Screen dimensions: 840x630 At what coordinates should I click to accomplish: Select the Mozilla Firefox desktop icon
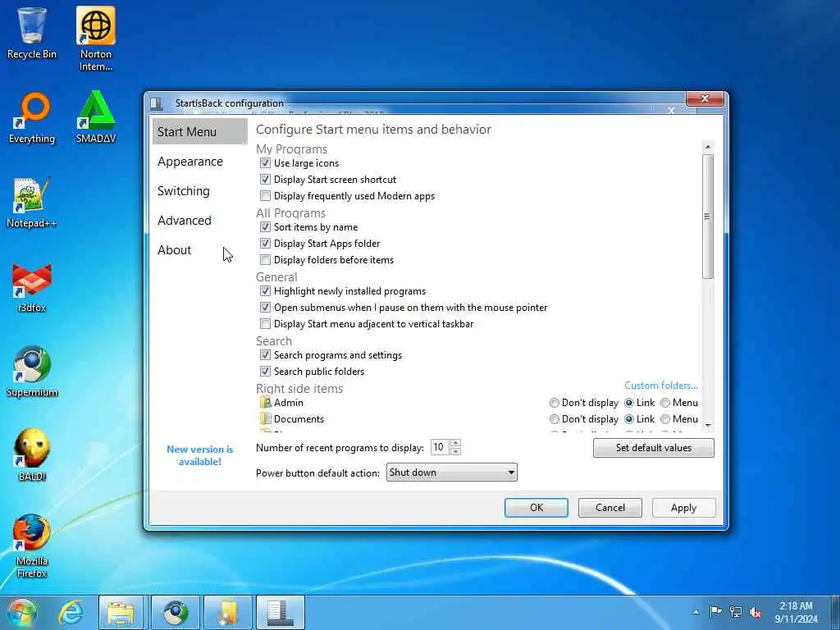tap(32, 546)
